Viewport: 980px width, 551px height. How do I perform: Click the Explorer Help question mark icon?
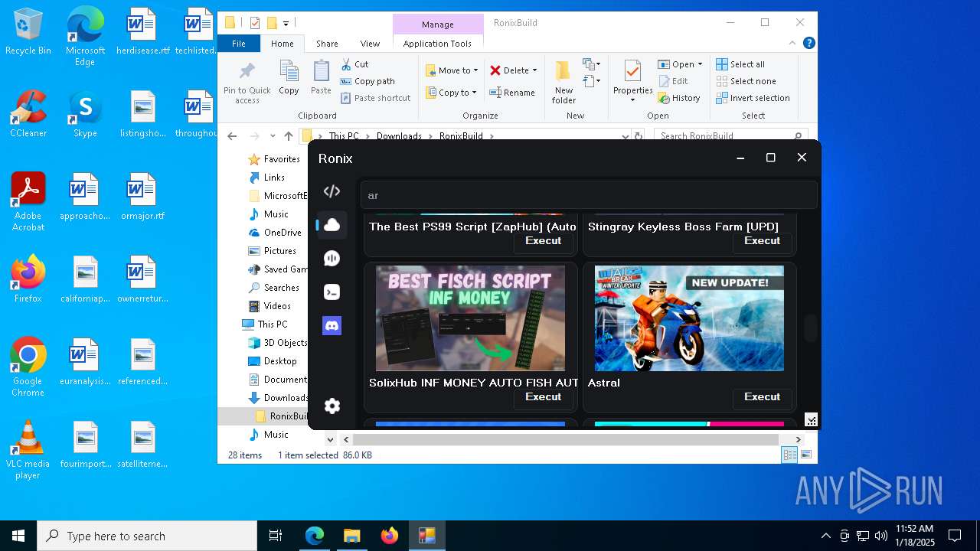[808, 44]
